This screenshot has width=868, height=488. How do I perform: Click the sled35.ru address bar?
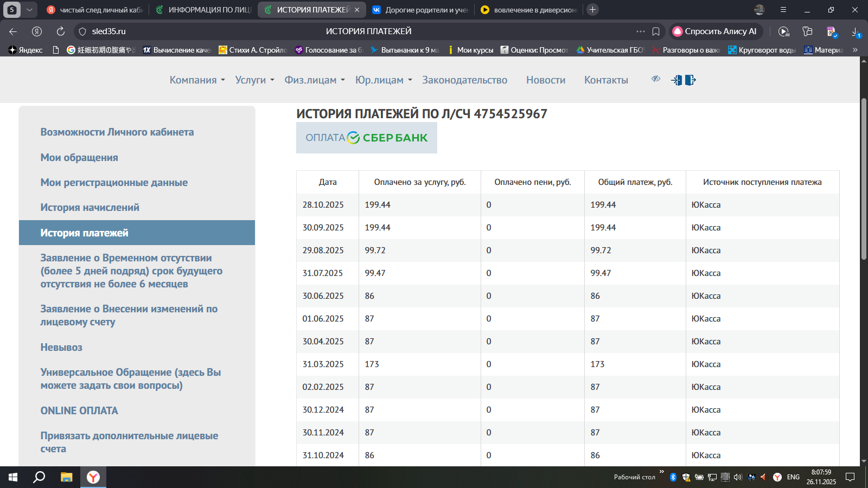tap(108, 31)
